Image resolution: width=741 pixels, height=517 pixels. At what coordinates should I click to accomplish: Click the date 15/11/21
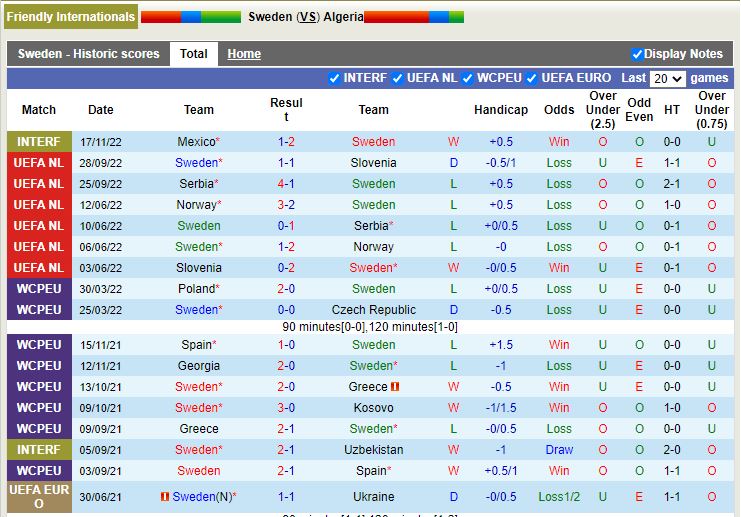(x=101, y=345)
